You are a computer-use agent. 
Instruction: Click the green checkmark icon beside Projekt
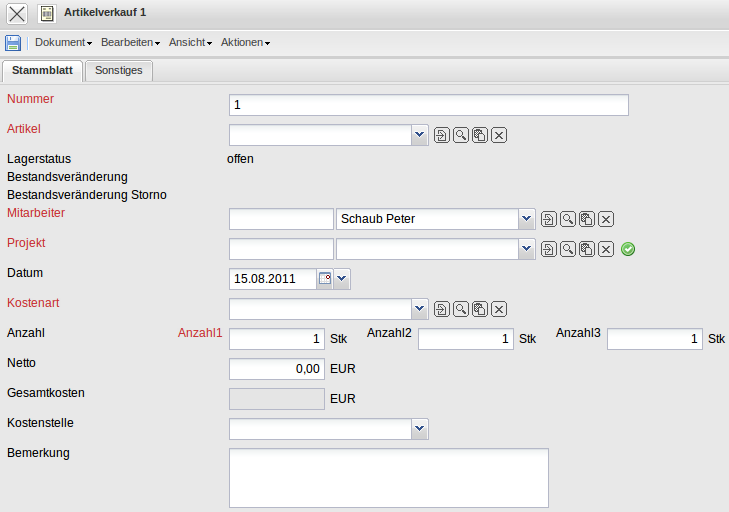[x=628, y=250]
